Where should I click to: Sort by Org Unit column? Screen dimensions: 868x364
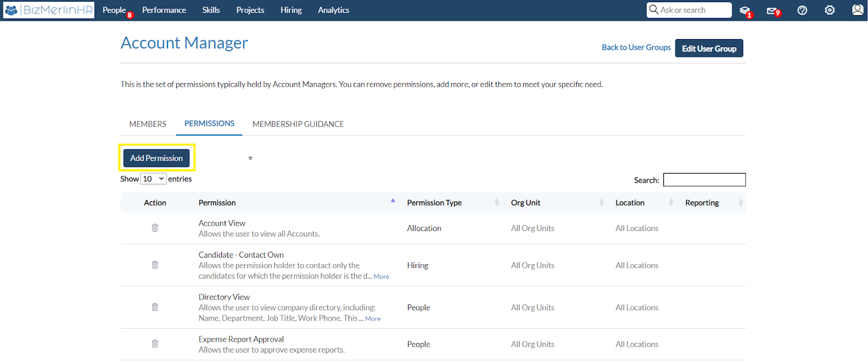tap(601, 202)
